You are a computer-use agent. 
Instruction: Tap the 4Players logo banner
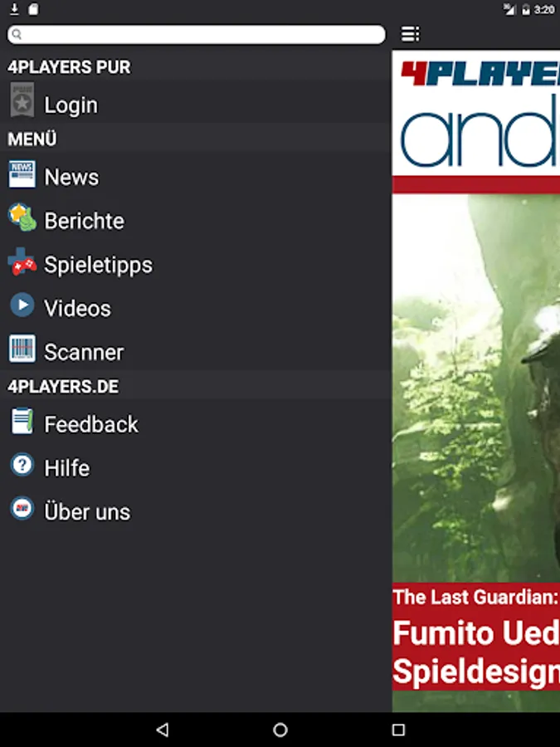[x=476, y=112]
